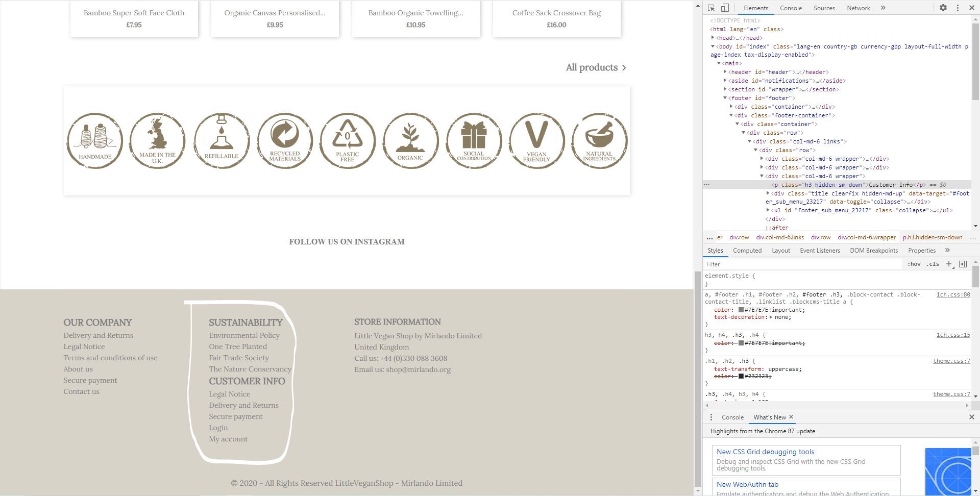Click the #7E7E7E color swatch in #footer rule
The height and width of the screenshot is (496, 980).
[741, 310]
